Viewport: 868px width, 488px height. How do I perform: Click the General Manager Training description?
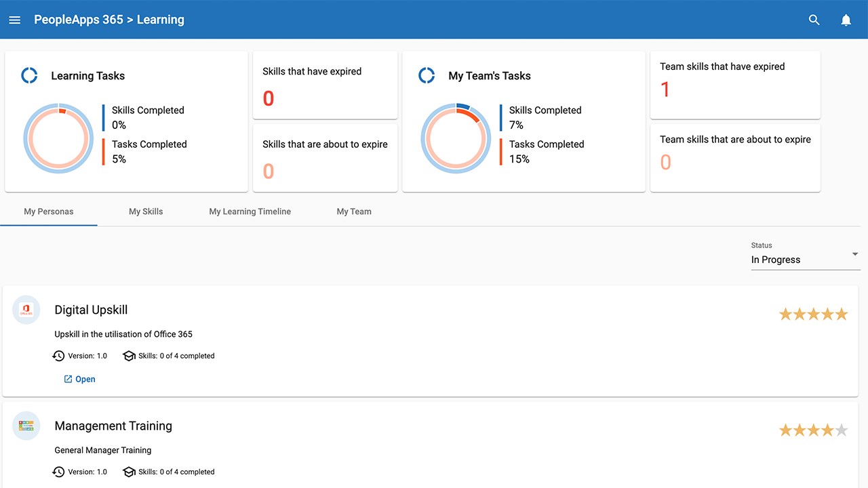pyautogui.click(x=103, y=450)
